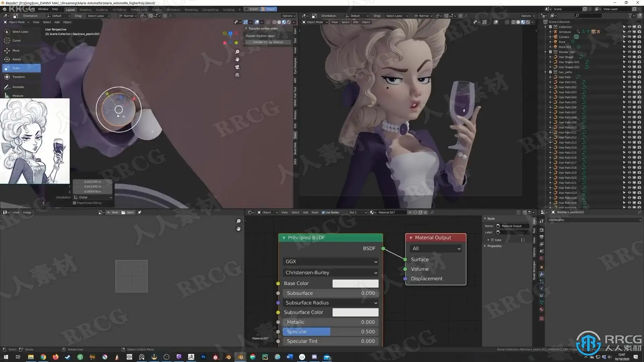The width and height of the screenshot is (644, 362).
Task: Open the Christensen-Burley subsurface method dropdown
Action: coord(331,273)
